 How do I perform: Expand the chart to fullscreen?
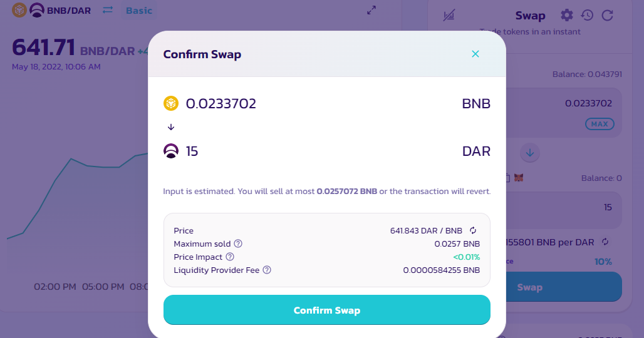(371, 10)
